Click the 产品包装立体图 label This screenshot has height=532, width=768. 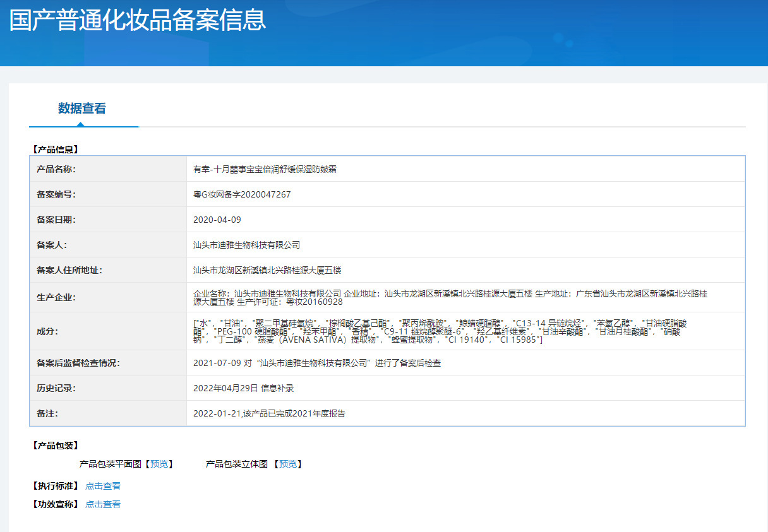coord(237,464)
